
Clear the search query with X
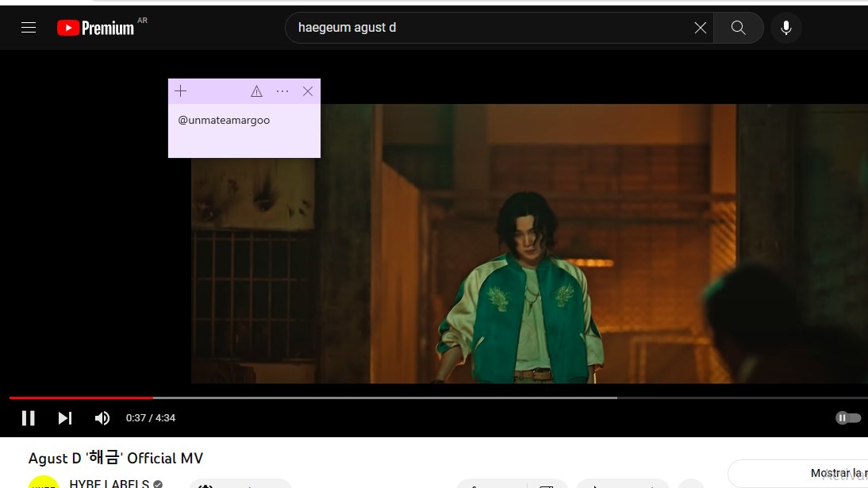[x=701, y=28]
